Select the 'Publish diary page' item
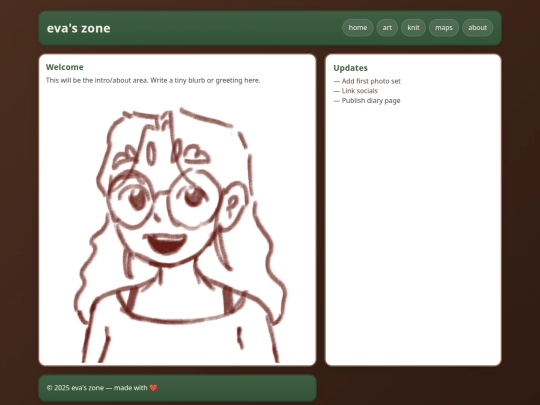The height and width of the screenshot is (405, 540). (367, 101)
